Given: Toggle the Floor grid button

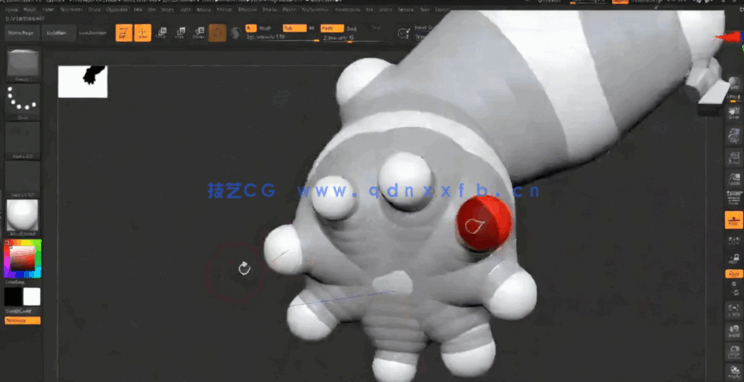Looking at the screenshot, I should 734,220.
